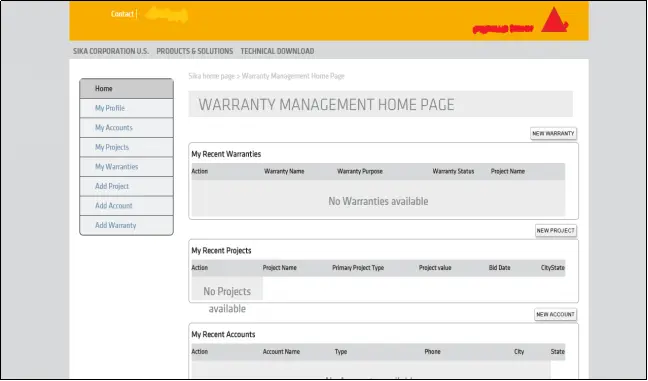Click Action header in warranties table
This screenshot has width=648, height=381.
(x=200, y=171)
